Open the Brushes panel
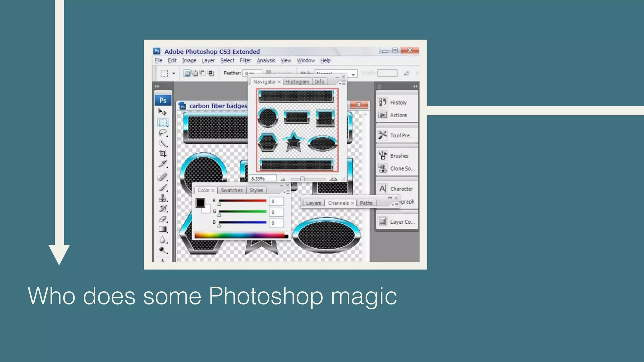This screenshot has width=644, height=362. coord(397,156)
